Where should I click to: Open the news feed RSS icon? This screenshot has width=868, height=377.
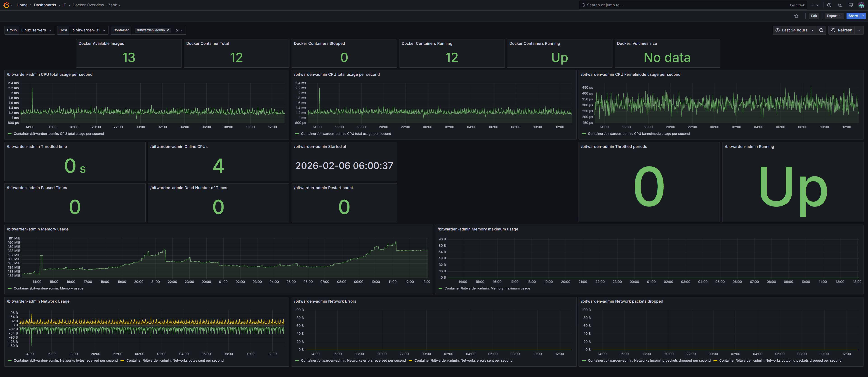point(840,5)
